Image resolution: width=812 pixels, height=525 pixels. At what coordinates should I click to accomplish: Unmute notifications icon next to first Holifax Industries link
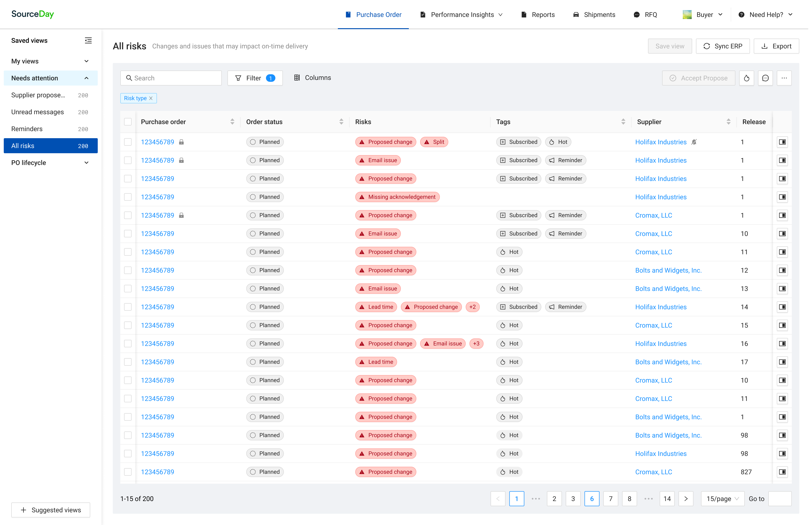(x=694, y=142)
